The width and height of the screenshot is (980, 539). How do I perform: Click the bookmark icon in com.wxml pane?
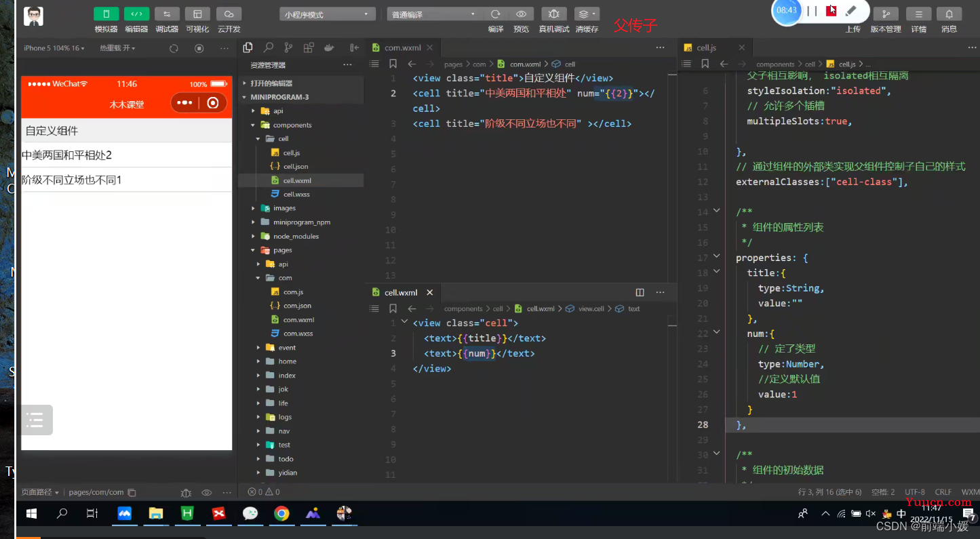tap(393, 64)
